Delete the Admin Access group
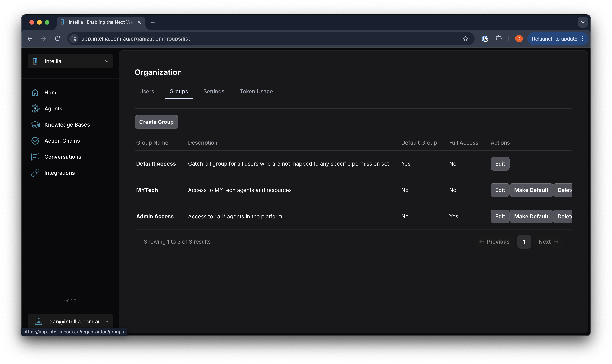This screenshot has width=612, height=364. [563, 216]
